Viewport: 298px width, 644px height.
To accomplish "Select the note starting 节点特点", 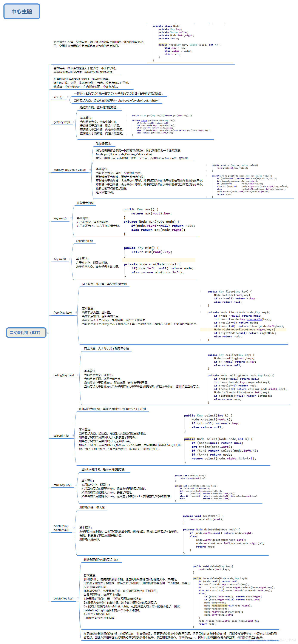I will pos(99,44).
